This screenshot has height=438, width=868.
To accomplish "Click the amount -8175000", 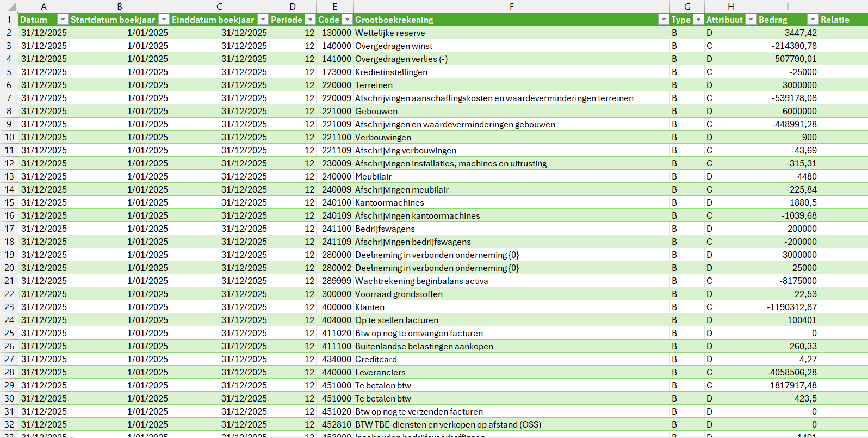I will pyautogui.click(x=788, y=281).
